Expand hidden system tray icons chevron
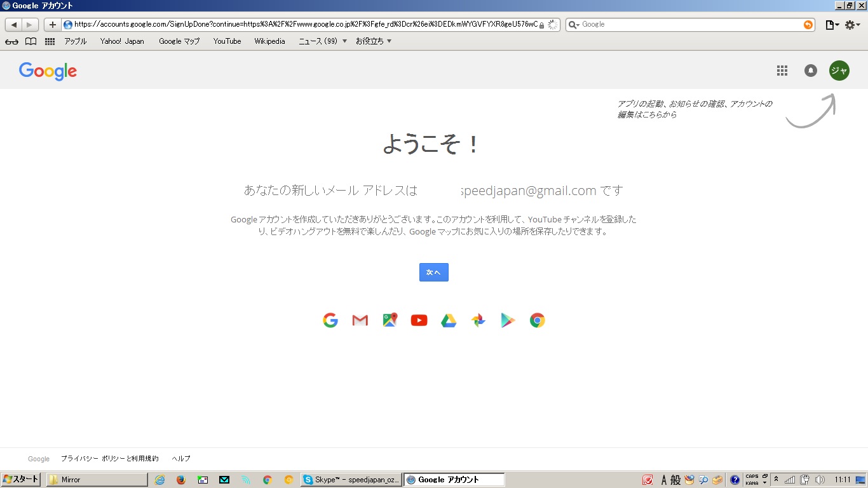The image size is (868, 488). pyautogui.click(x=776, y=480)
